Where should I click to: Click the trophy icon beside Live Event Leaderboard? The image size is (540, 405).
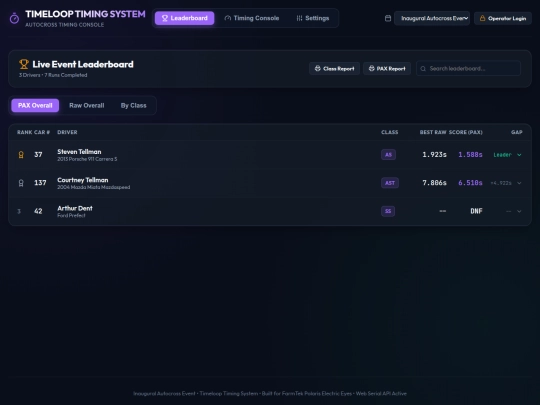24,64
